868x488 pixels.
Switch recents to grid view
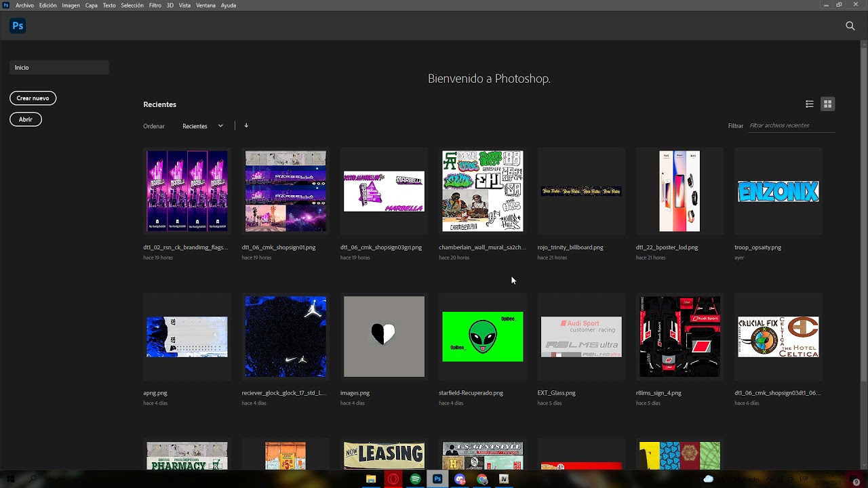point(827,104)
